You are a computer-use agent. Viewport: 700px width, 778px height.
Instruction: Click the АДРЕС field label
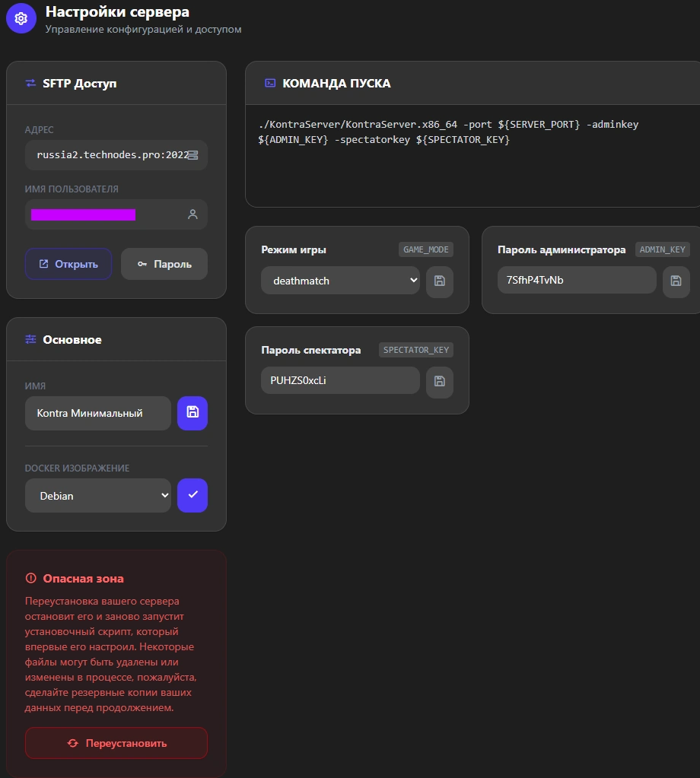pos(40,129)
